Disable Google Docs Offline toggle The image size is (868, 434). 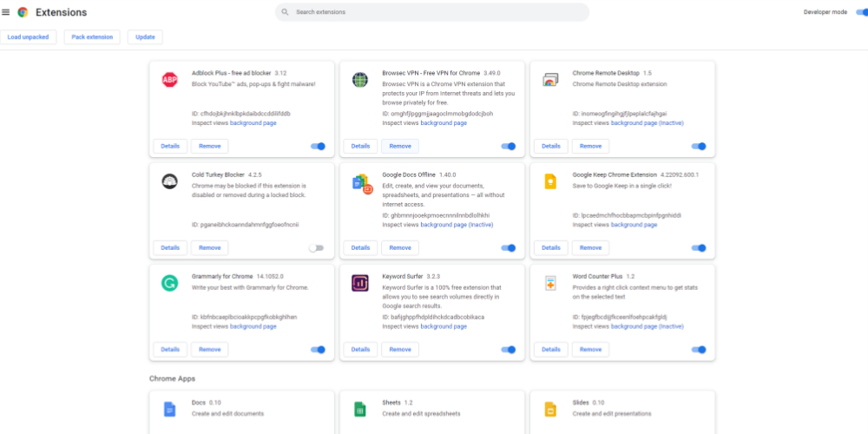tap(508, 248)
